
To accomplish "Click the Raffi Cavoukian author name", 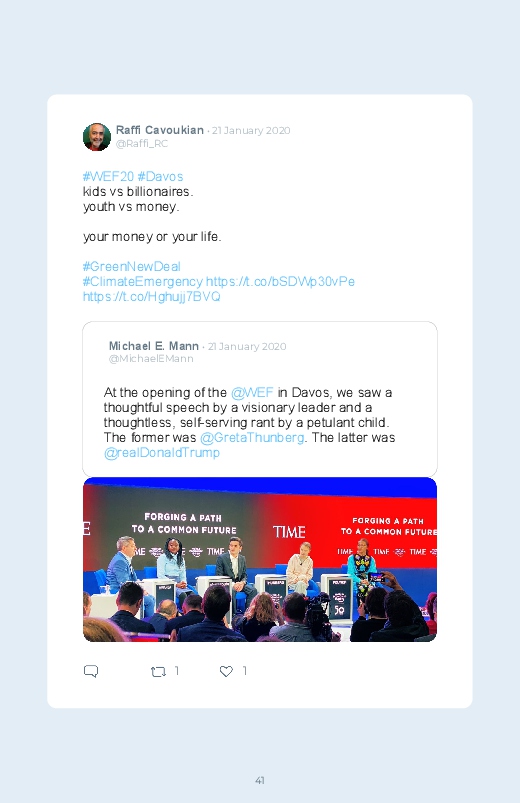I will point(160,130).
